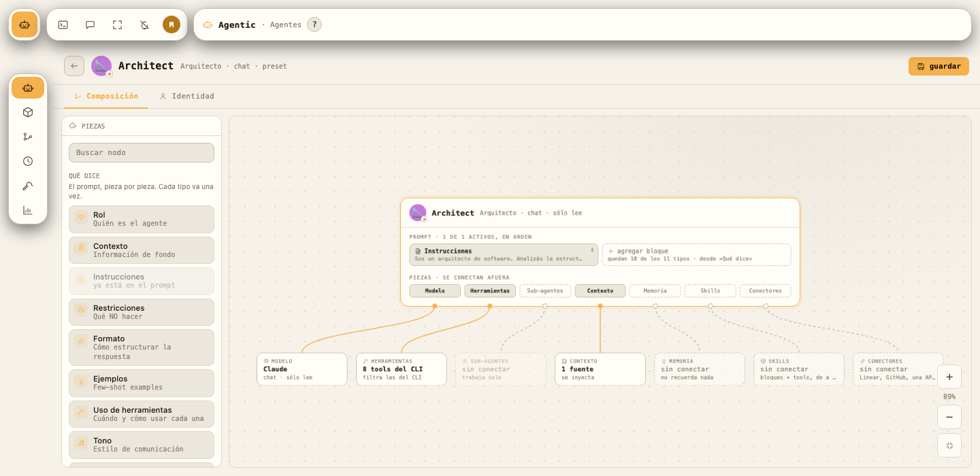Select the "Uso de herramientas" piece
The image size is (980, 476).
point(142,414)
